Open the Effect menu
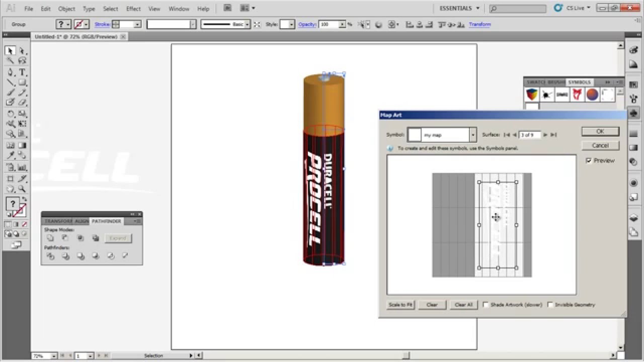 (x=133, y=9)
